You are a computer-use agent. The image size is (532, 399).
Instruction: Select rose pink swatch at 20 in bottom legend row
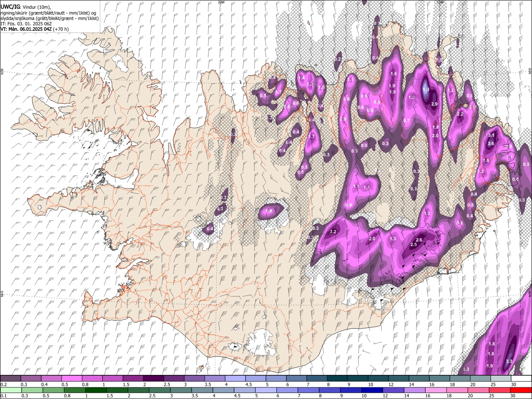[x=479, y=390]
